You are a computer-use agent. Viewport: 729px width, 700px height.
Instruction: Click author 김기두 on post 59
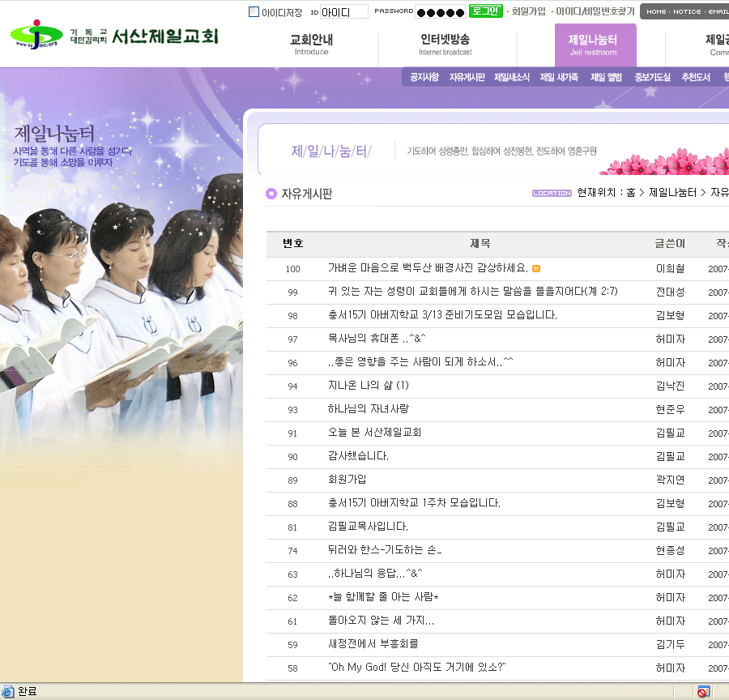pyautogui.click(x=670, y=644)
